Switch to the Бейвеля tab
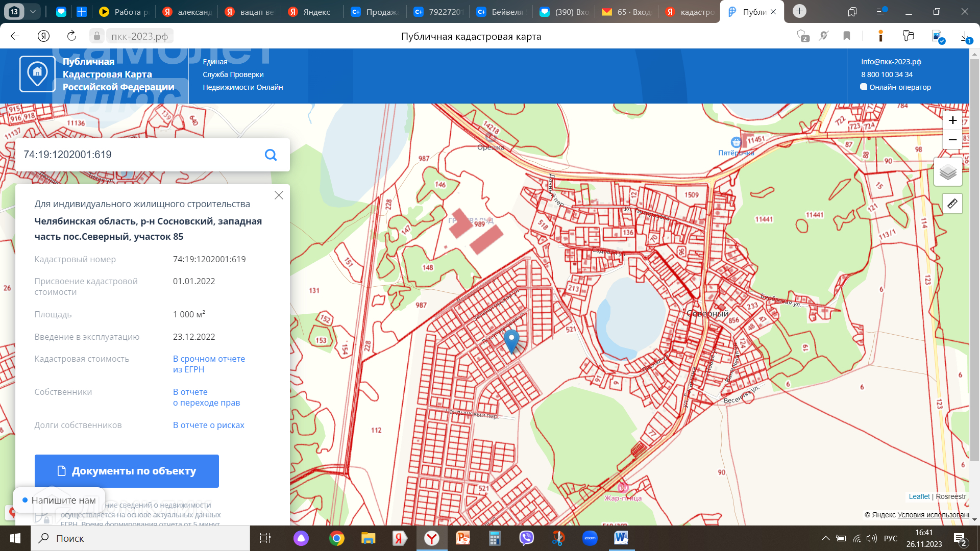Image resolution: width=980 pixels, height=551 pixels. (500, 12)
